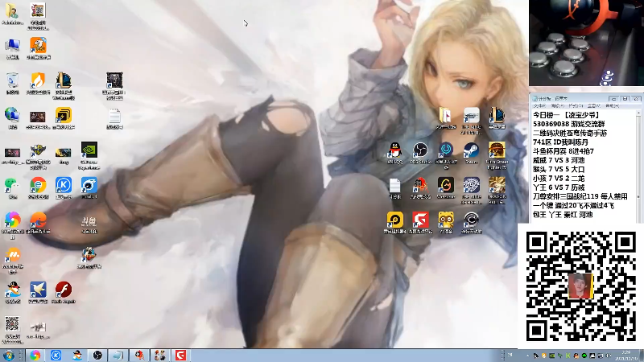Open the red G icon in the taskbar
The image size is (644, 362).
click(180, 356)
